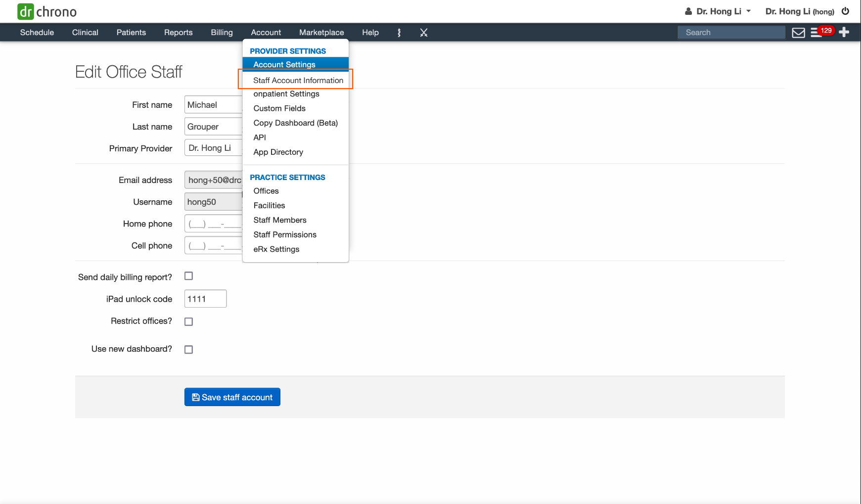This screenshot has width=861, height=504.
Task: Click the Home phone field
Action: pos(214,224)
